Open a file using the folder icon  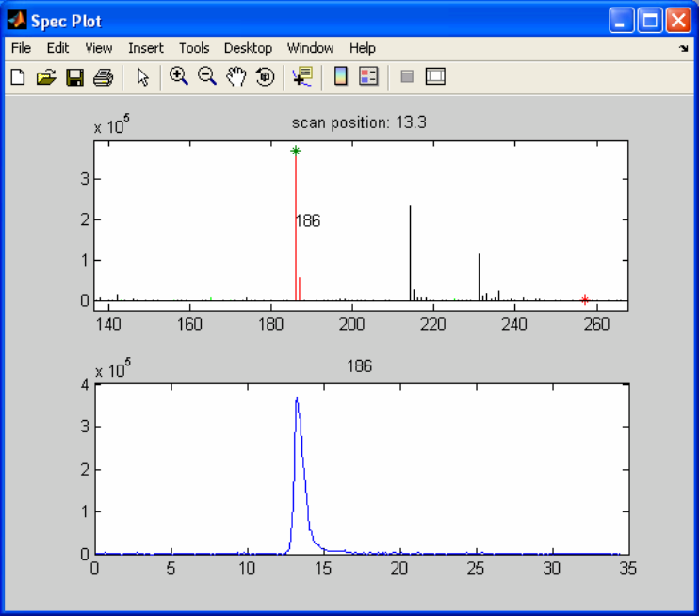[x=46, y=77]
